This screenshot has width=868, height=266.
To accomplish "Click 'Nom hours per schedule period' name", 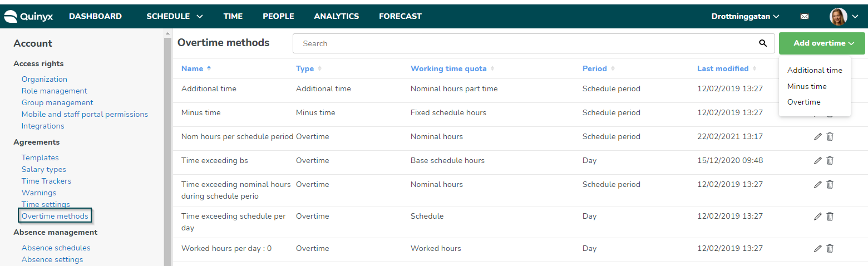I will click(x=237, y=136).
